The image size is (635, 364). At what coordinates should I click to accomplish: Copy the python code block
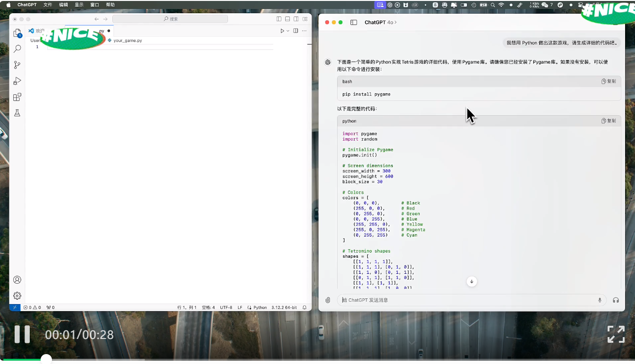coord(609,121)
